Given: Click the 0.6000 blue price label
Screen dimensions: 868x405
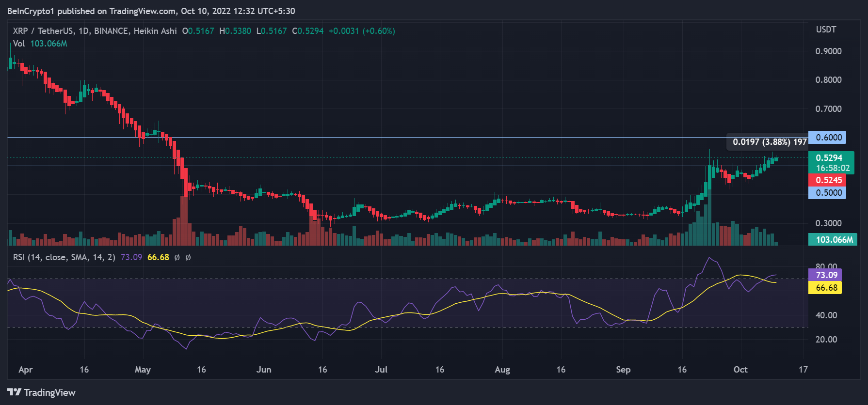Looking at the screenshot, I should [x=828, y=138].
